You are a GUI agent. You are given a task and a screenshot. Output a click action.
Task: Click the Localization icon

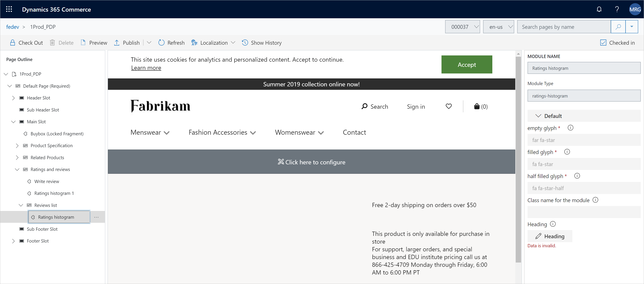(x=194, y=43)
